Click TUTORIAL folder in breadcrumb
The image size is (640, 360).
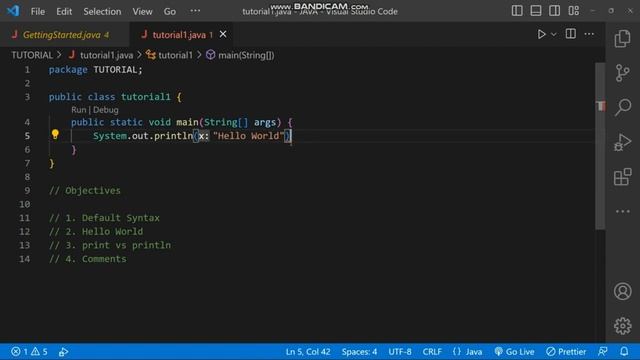click(32, 55)
